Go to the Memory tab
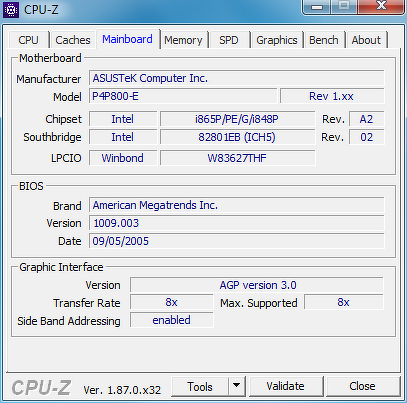 pos(183,40)
